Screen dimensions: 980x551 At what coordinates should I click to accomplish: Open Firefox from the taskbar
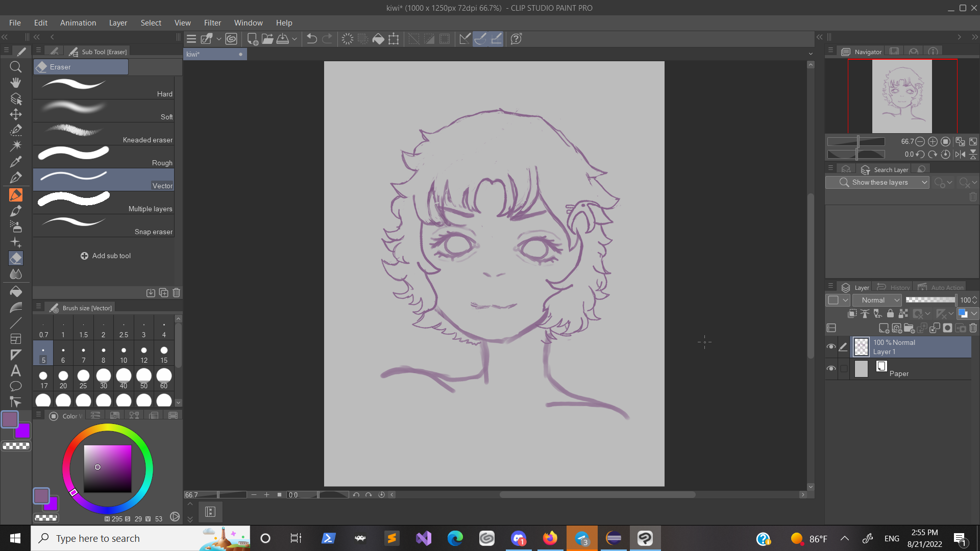pos(550,538)
